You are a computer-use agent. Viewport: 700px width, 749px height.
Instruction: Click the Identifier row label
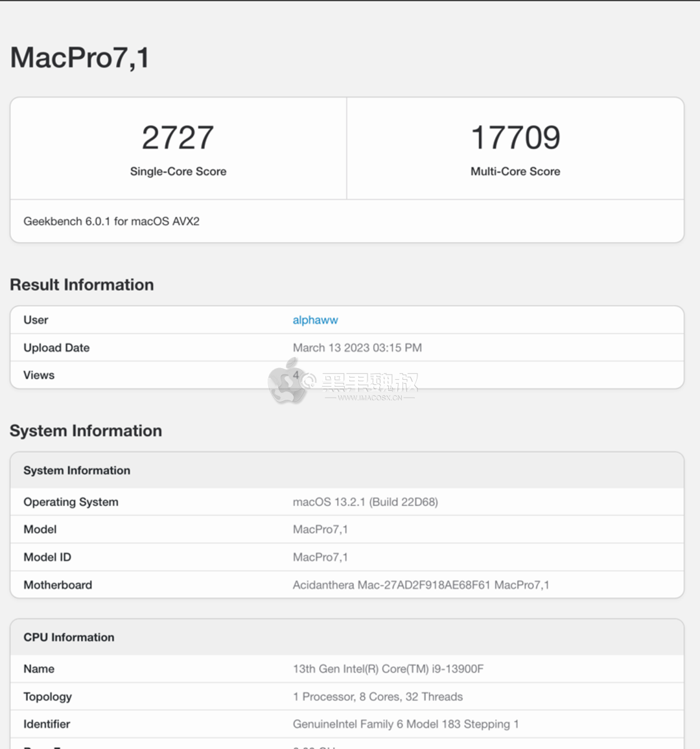47,724
